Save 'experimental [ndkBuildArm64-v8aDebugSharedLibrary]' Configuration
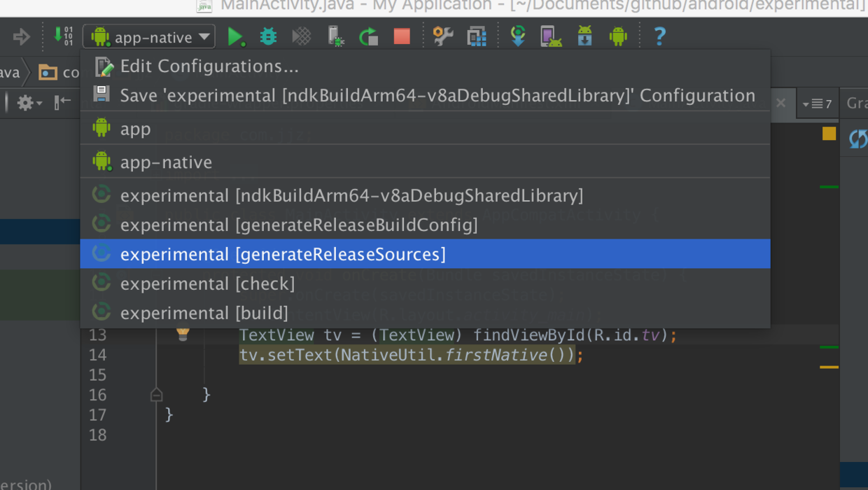 point(426,95)
